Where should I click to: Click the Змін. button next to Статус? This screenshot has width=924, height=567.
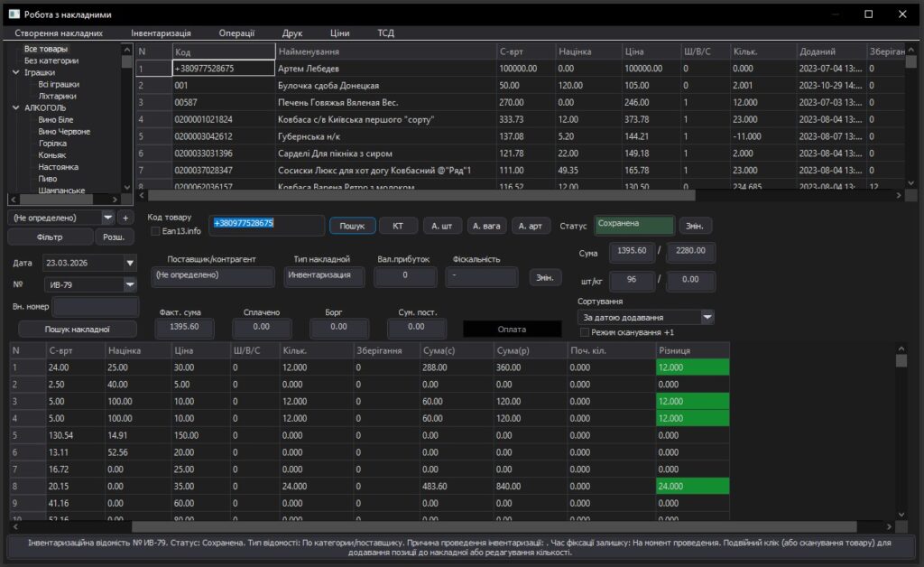click(x=695, y=226)
